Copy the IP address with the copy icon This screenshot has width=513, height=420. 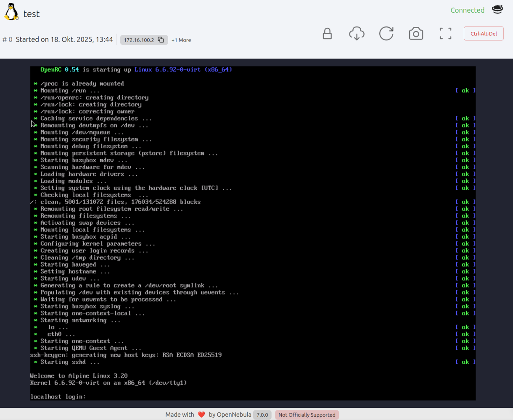coord(161,40)
